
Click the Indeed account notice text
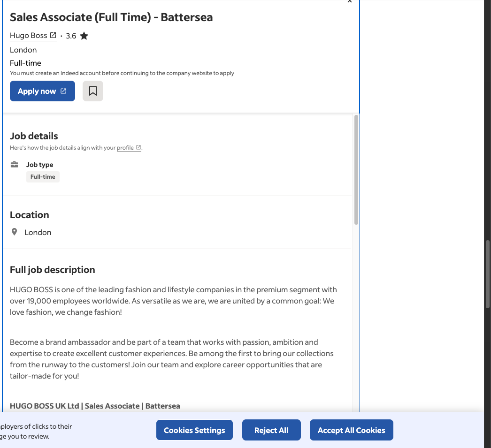pyautogui.click(x=122, y=73)
